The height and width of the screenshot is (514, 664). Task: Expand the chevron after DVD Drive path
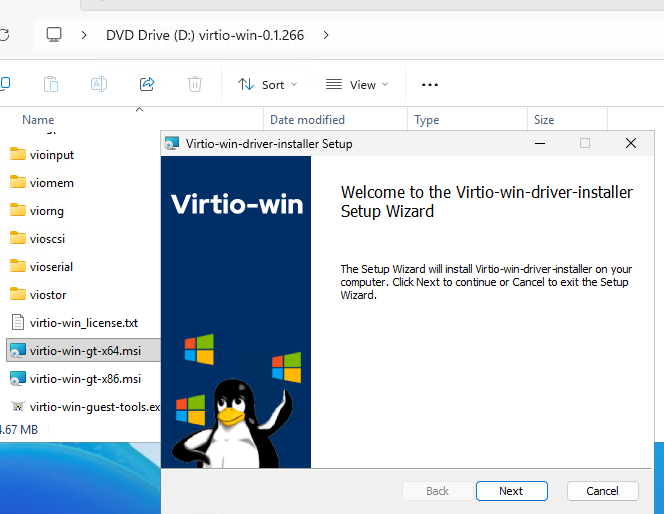click(x=326, y=35)
